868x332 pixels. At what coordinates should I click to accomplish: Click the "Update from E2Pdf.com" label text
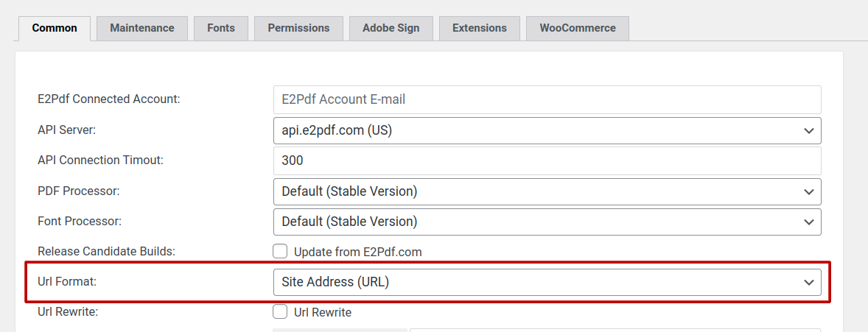357,252
